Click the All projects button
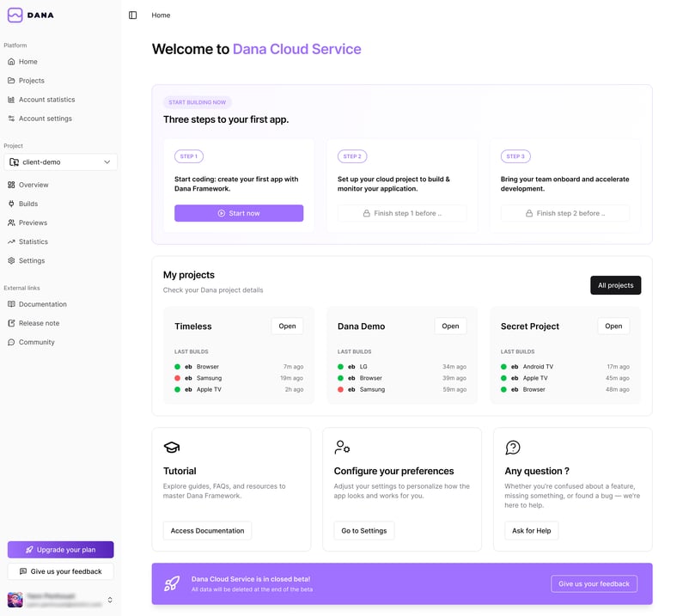 [x=615, y=285]
